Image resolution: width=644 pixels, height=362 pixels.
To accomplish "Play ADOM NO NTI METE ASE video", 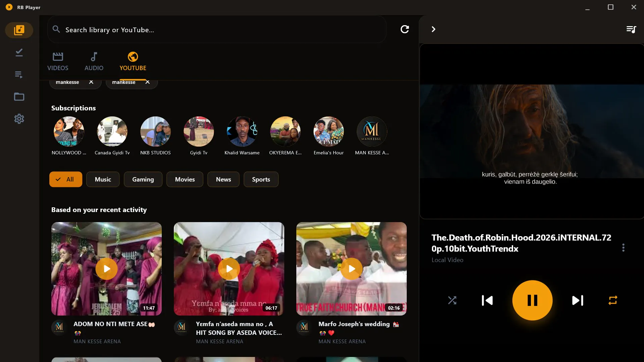I will point(106,269).
